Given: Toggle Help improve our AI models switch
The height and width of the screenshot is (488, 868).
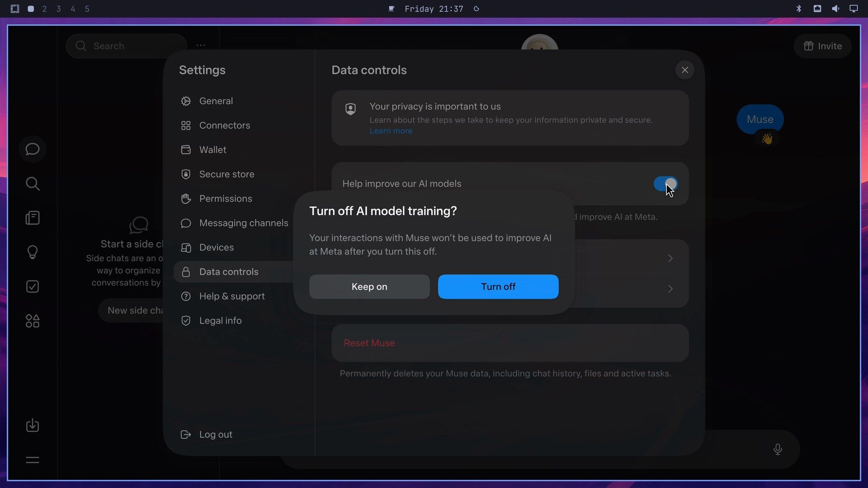Looking at the screenshot, I should coord(665,183).
